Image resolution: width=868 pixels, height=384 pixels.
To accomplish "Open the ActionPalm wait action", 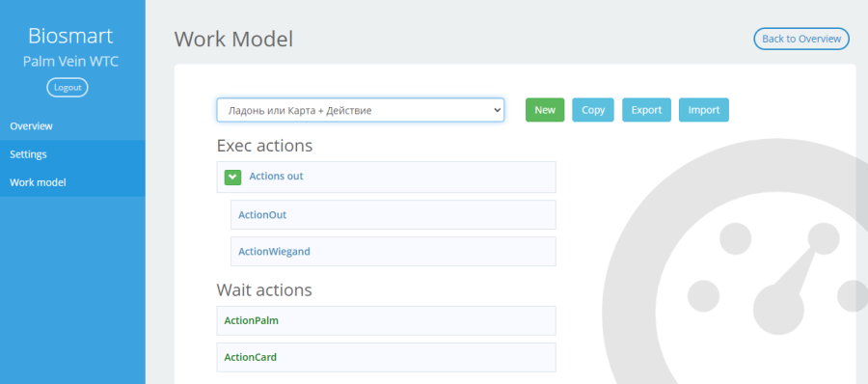I will click(x=386, y=321).
